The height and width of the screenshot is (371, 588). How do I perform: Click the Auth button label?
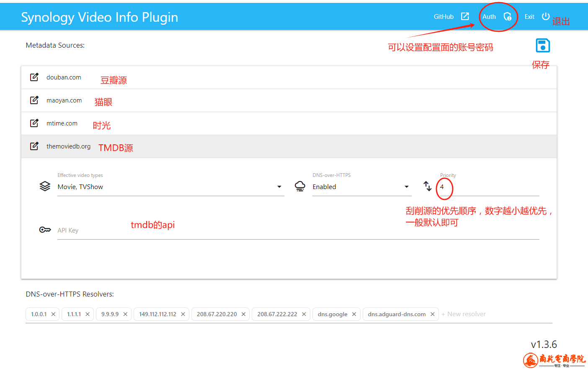[489, 17]
